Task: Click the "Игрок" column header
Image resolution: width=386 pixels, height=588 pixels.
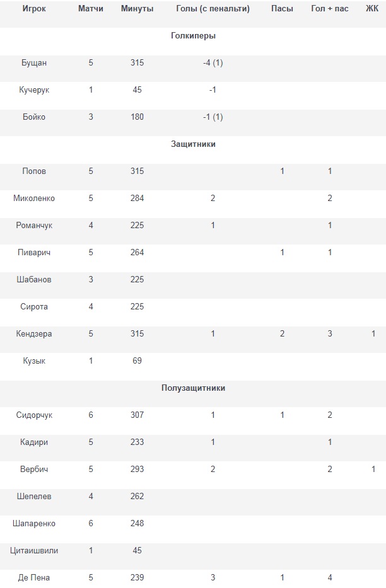Action: 34,9
